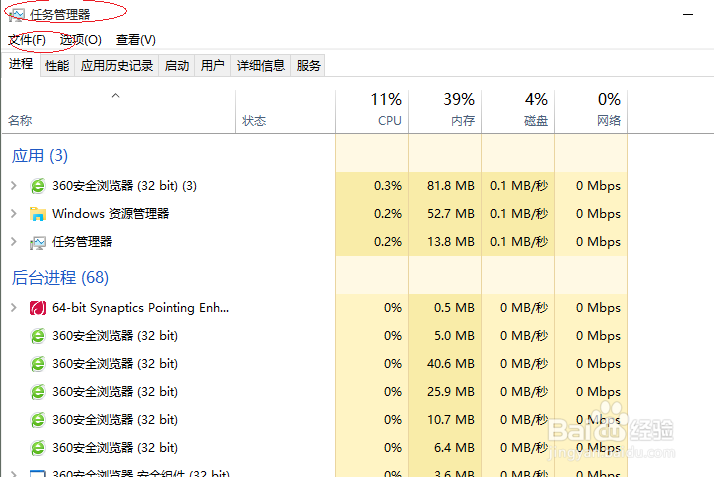Switch to the 性能 tab
This screenshot has width=714, height=477.
[57, 66]
